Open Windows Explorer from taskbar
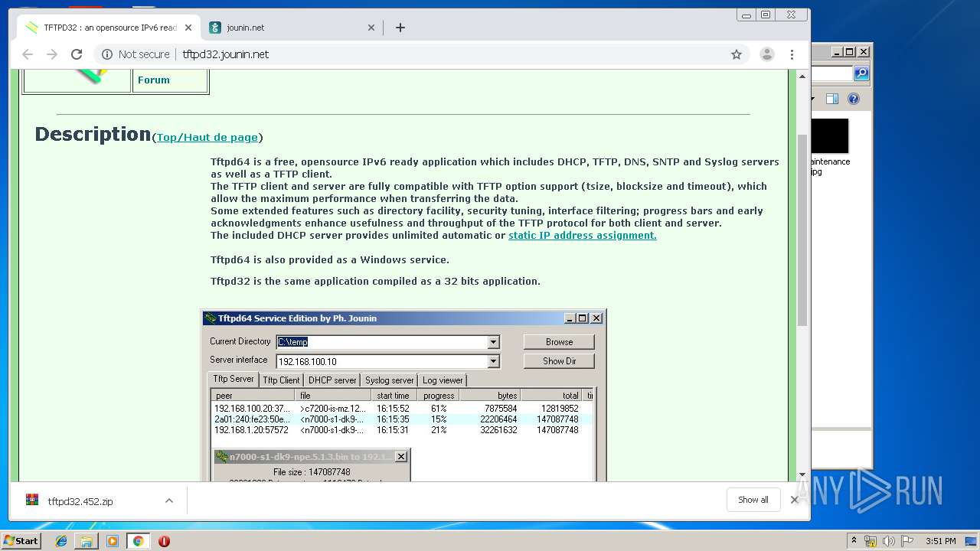Image resolution: width=980 pixels, height=551 pixels. click(87, 541)
